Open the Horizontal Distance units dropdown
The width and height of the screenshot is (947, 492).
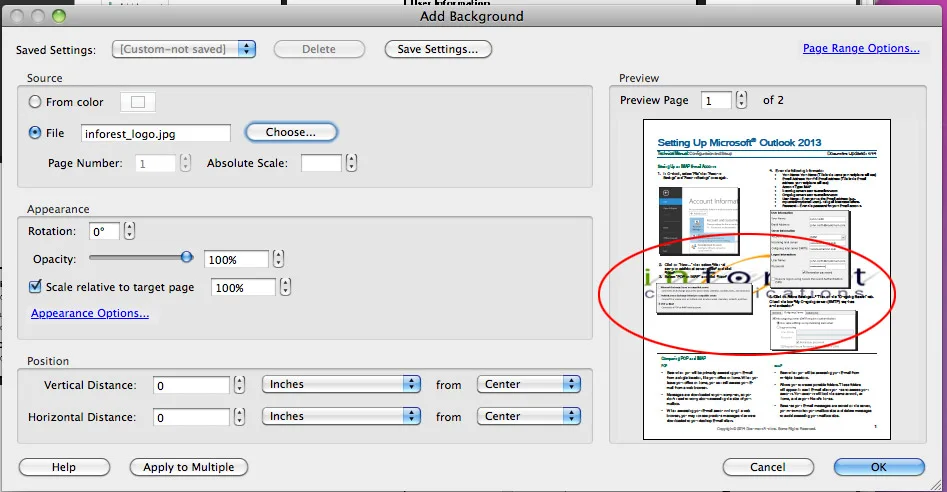tap(341, 416)
